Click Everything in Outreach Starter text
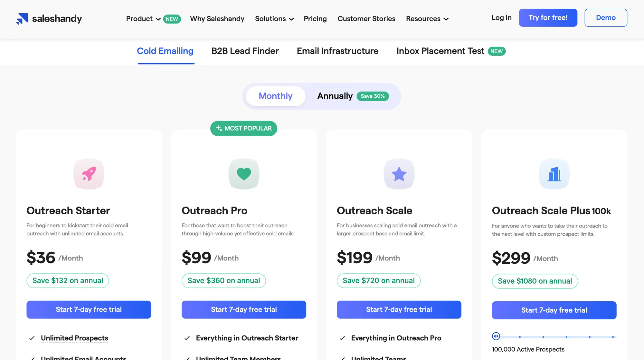644x360 pixels. click(x=247, y=338)
